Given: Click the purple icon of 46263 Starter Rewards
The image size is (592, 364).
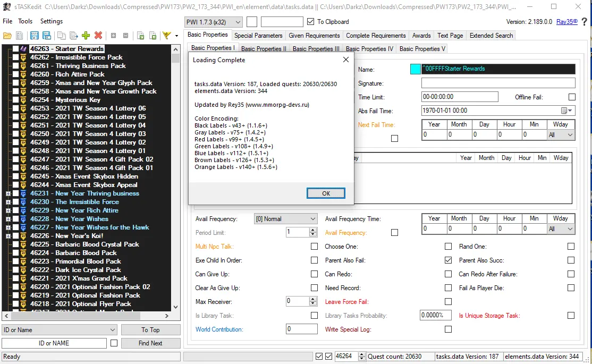Looking at the screenshot, I should (23, 49).
